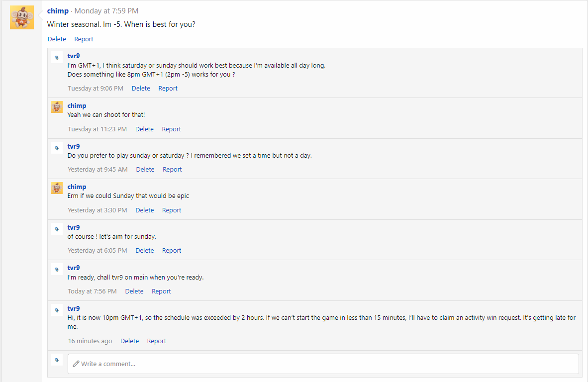Report the comment from Yesterday at 3:30 PM

tap(171, 210)
